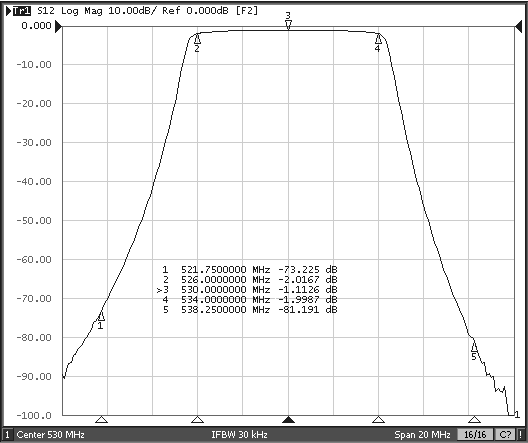
Task: Click the 16/16 averaging indicator
Action: tap(475, 435)
